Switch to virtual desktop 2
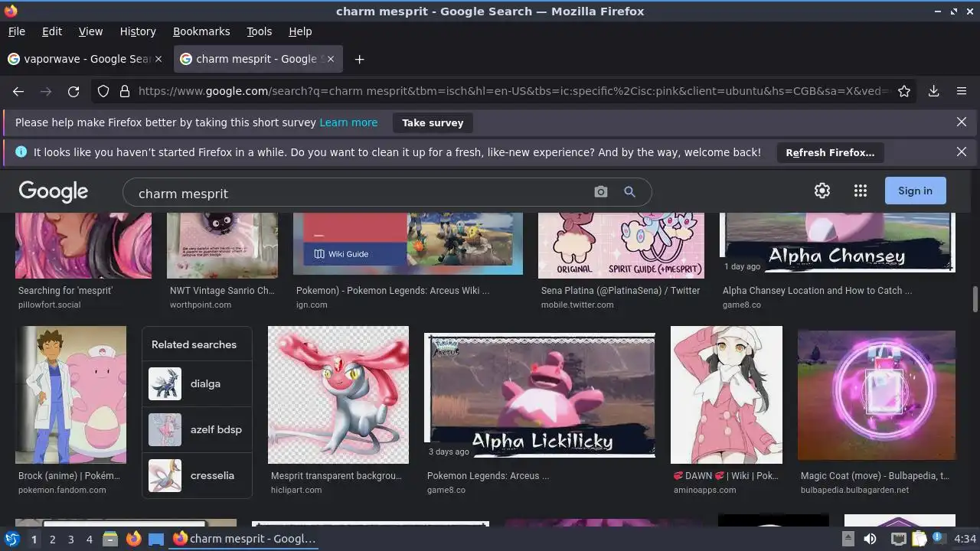 tap(52, 540)
